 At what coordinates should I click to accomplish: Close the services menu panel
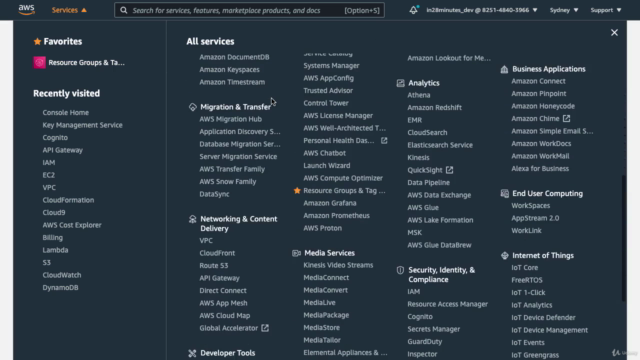pyautogui.click(x=614, y=33)
